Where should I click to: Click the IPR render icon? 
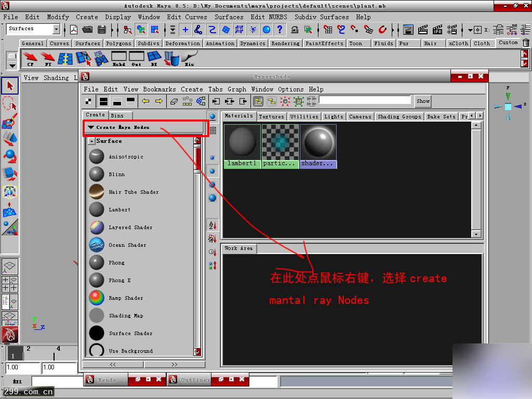tap(437, 30)
